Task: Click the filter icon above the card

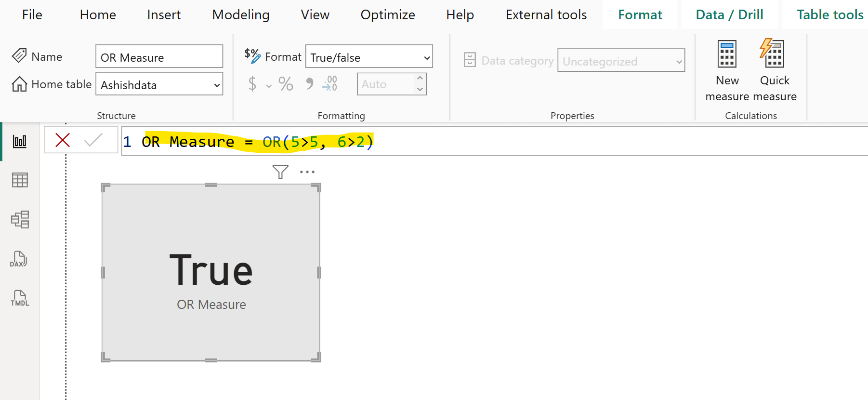Action: pos(280,172)
